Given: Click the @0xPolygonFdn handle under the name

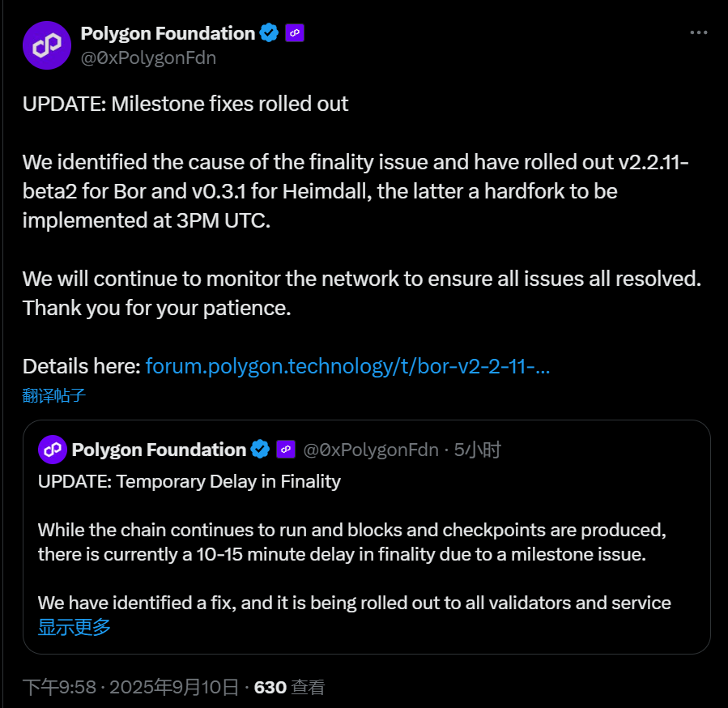Looking at the screenshot, I should tap(147, 58).
